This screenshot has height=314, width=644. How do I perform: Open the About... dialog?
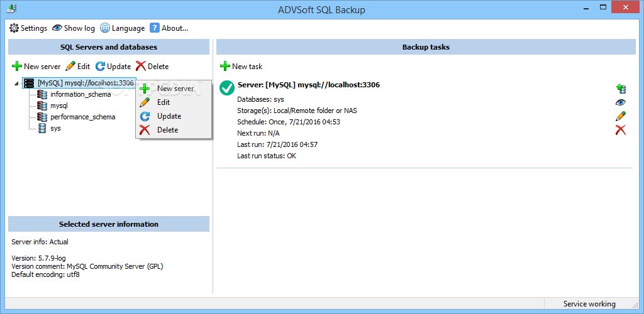point(169,28)
